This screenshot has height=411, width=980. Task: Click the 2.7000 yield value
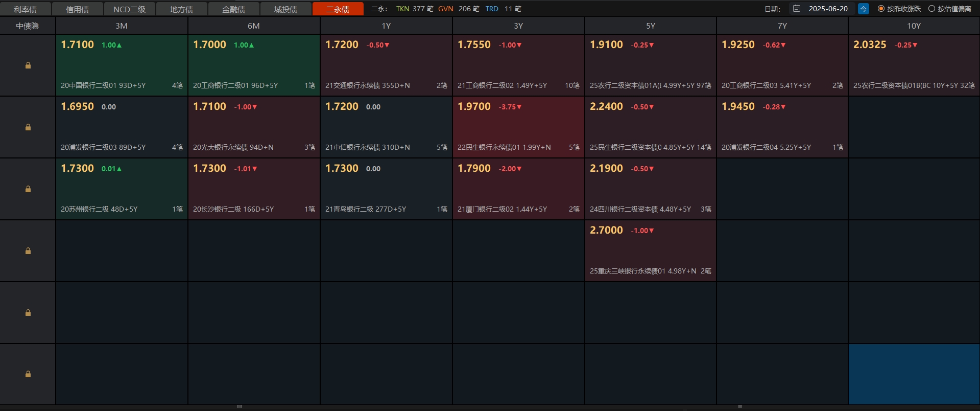tap(606, 230)
